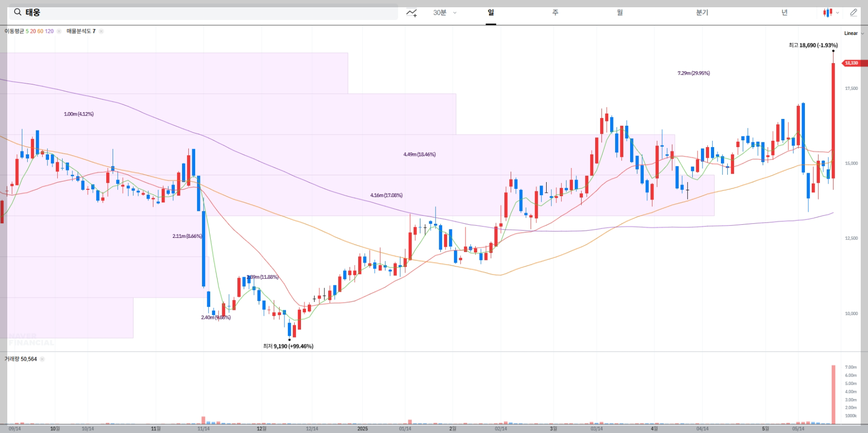Click the 12,500 price axis label
The width and height of the screenshot is (868, 433).
(x=851, y=238)
